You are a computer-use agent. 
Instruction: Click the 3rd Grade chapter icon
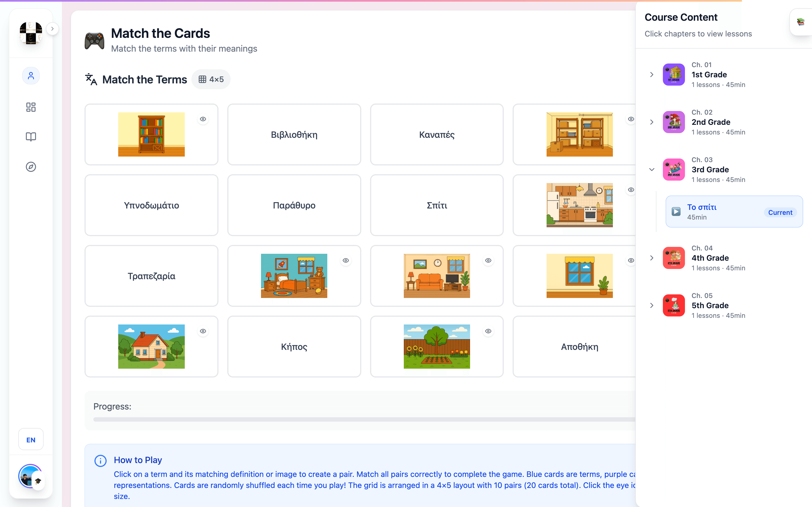tap(673, 170)
